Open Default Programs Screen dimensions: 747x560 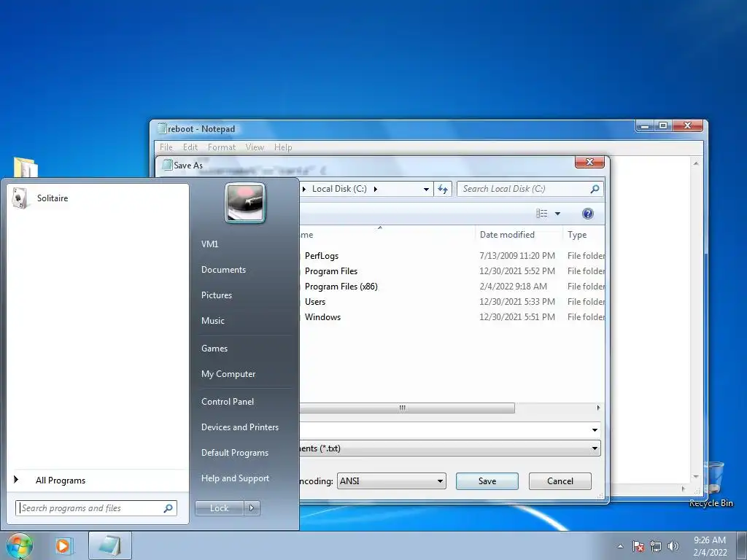click(235, 453)
